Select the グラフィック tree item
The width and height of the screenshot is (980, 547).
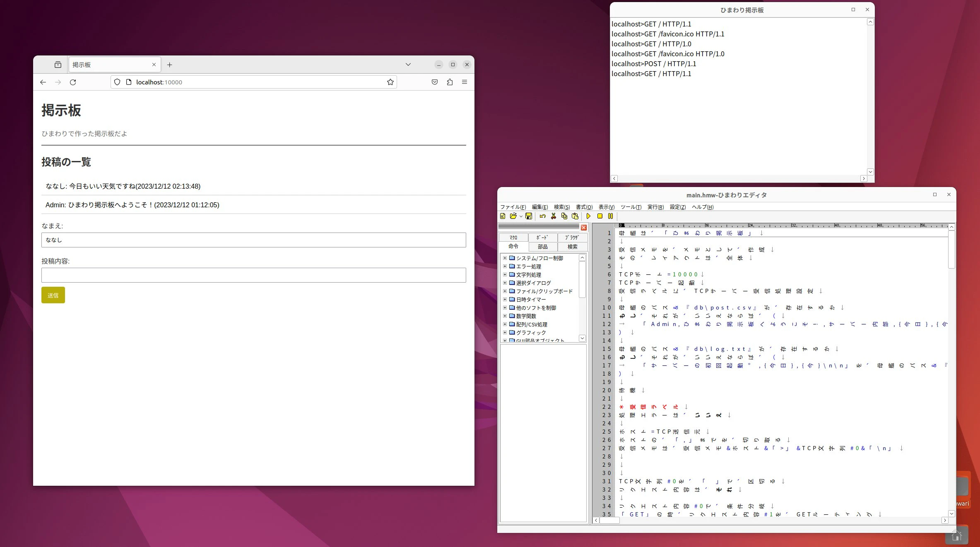[x=531, y=333]
